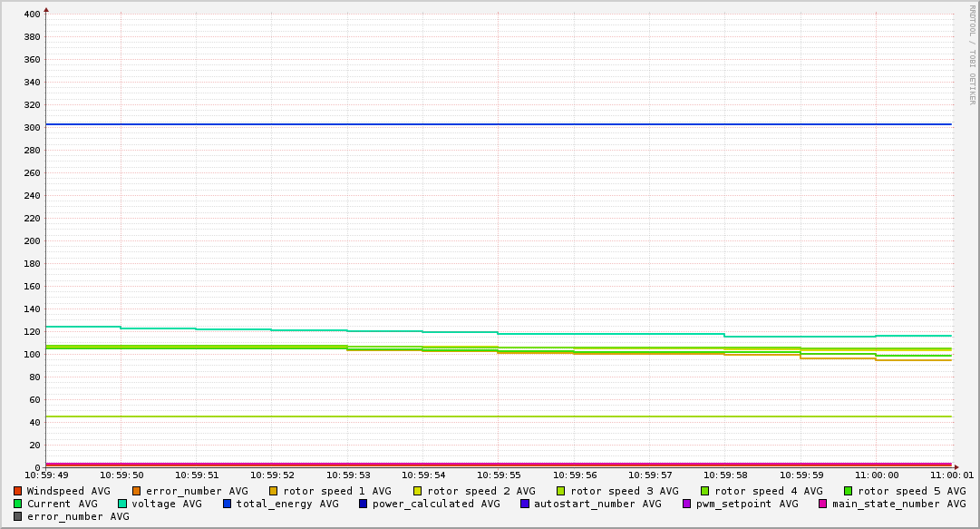Click the 10:59:55 time axis label
This screenshot has height=529, width=980.
point(497,475)
